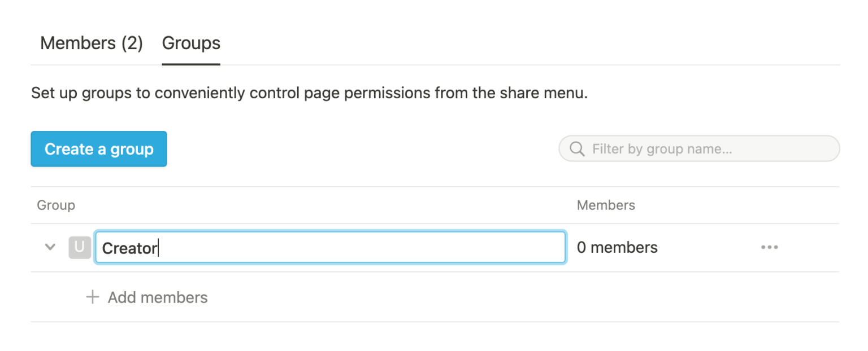Click the Members column header
Screen dimensions: 868x351
tap(606, 205)
